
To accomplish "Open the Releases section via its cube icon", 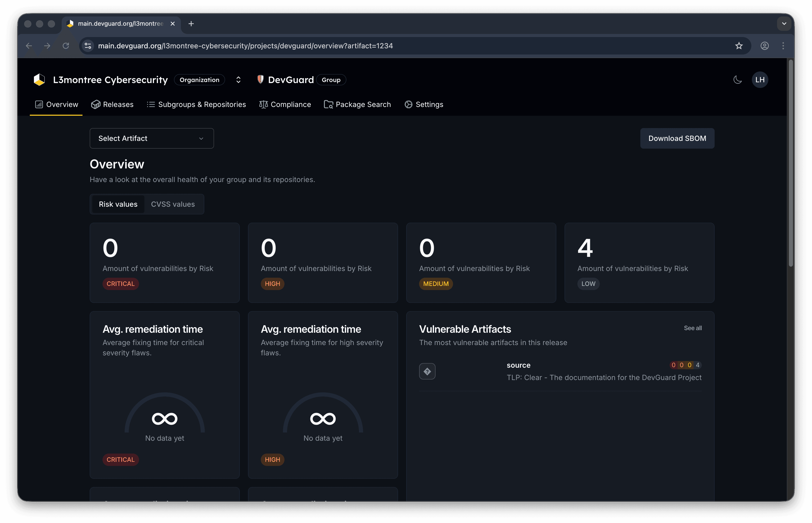I will click(x=96, y=104).
